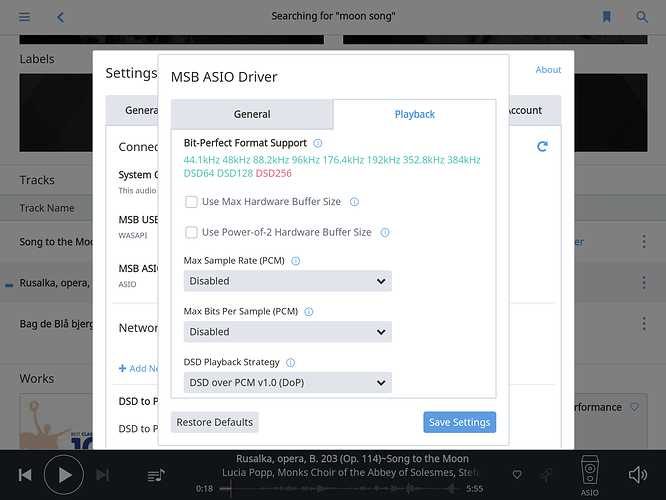Click the Song to the Moon track row
Screen dimensions: 666x500
[56, 242]
